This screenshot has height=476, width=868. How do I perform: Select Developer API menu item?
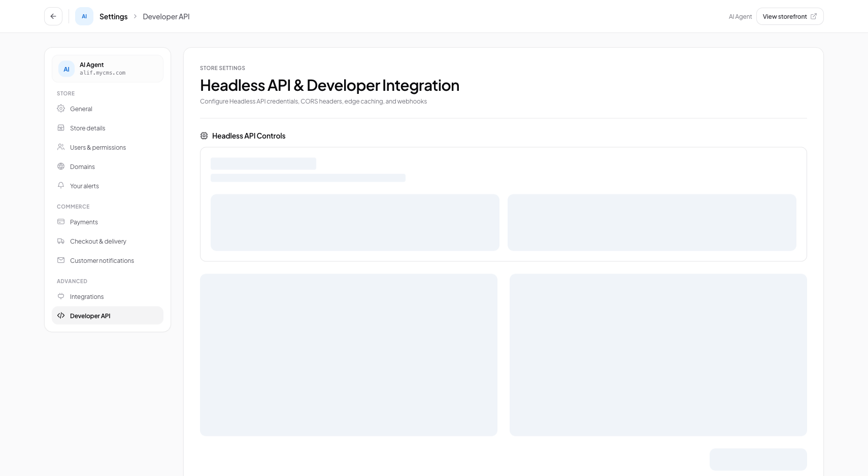point(108,316)
